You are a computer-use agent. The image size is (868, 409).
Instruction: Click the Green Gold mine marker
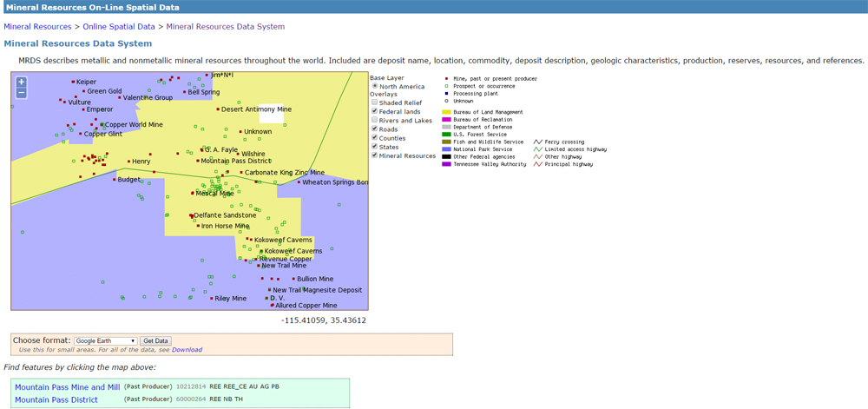(x=83, y=91)
